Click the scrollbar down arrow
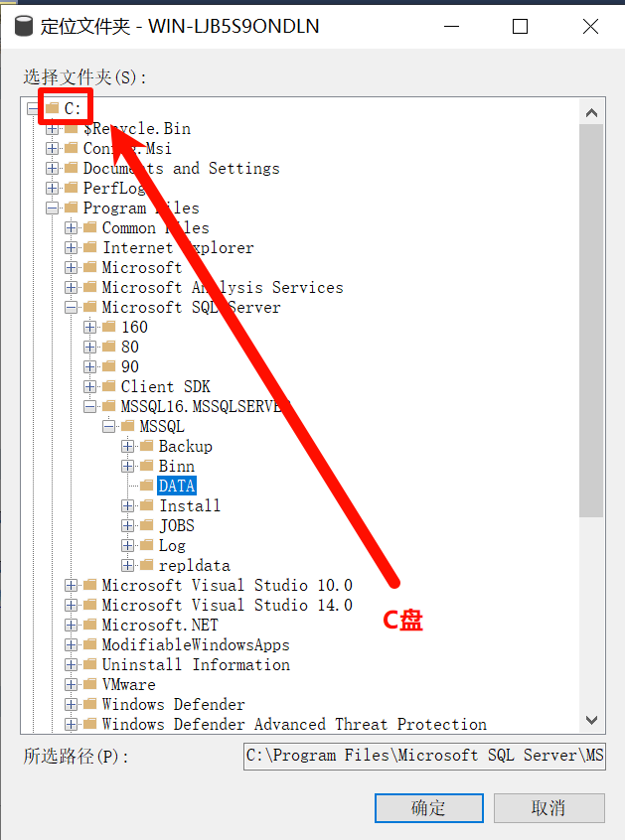Image resolution: width=625 pixels, height=840 pixels. pos(592,720)
